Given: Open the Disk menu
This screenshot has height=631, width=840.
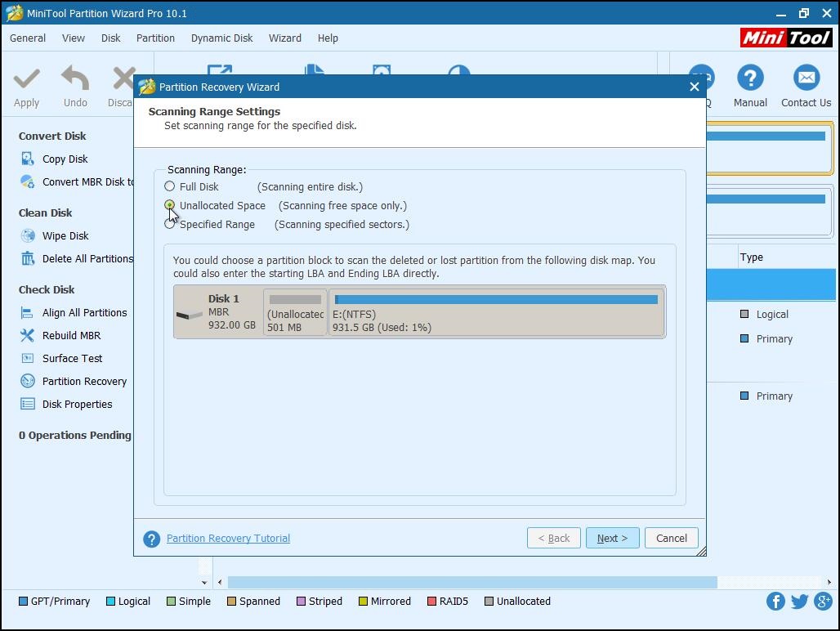Looking at the screenshot, I should click(111, 38).
